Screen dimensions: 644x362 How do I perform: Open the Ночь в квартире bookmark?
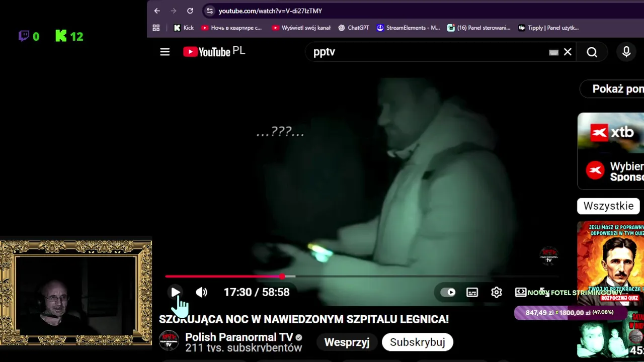coord(231,28)
